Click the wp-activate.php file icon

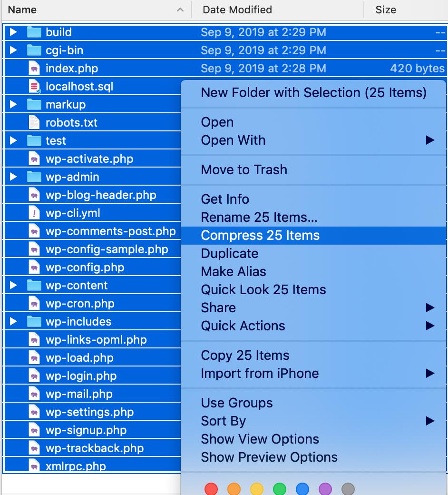coord(34,159)
